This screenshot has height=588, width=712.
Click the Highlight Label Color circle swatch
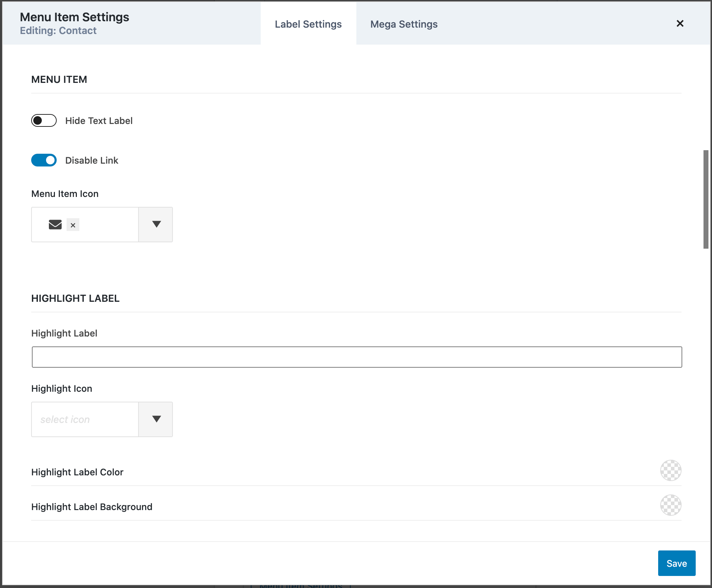(671, 471)
